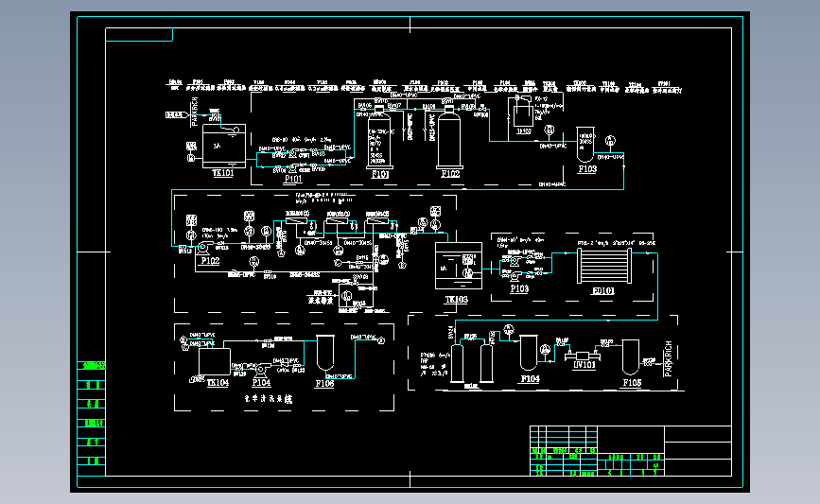
Task: Select the P104 pump label
Action: pyautogui.click(x=261, y=383)
